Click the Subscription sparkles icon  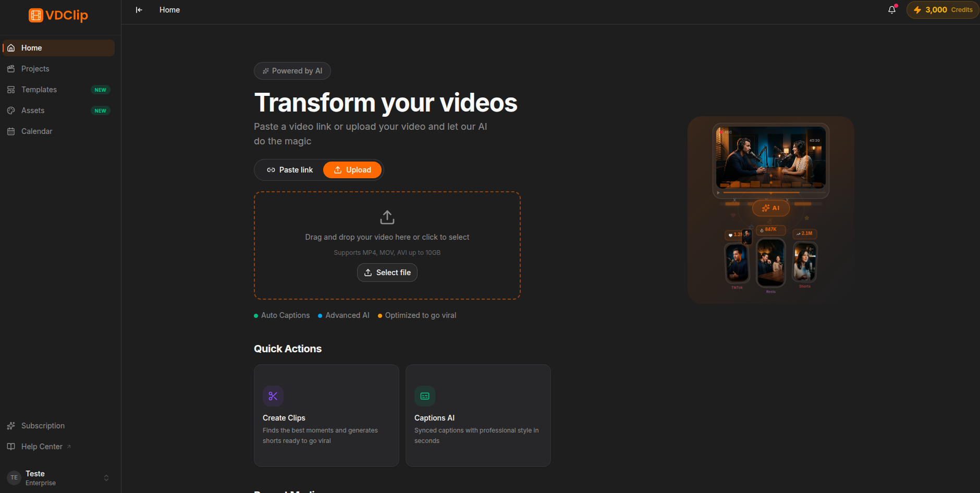click(11, 426)
